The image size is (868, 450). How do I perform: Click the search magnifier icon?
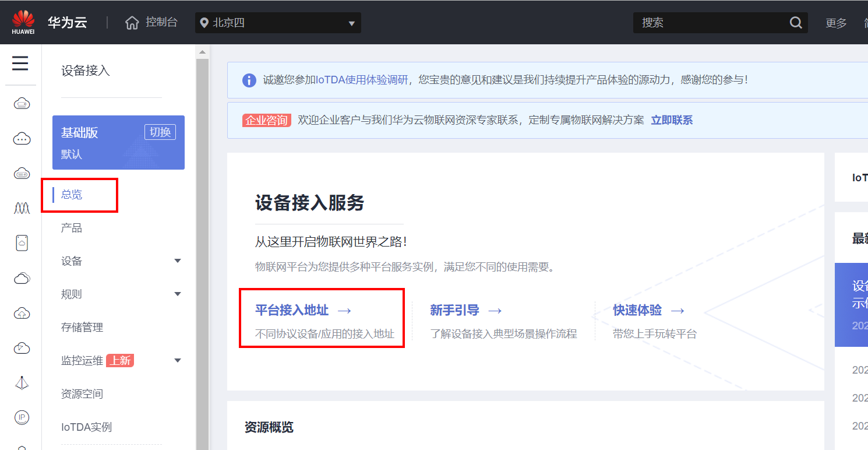point(796,23)
